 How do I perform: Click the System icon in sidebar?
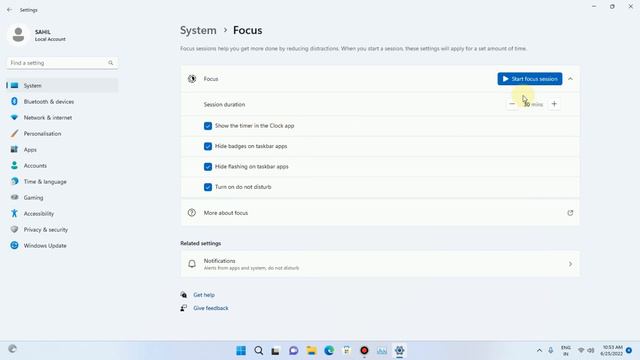click(14, 85)
